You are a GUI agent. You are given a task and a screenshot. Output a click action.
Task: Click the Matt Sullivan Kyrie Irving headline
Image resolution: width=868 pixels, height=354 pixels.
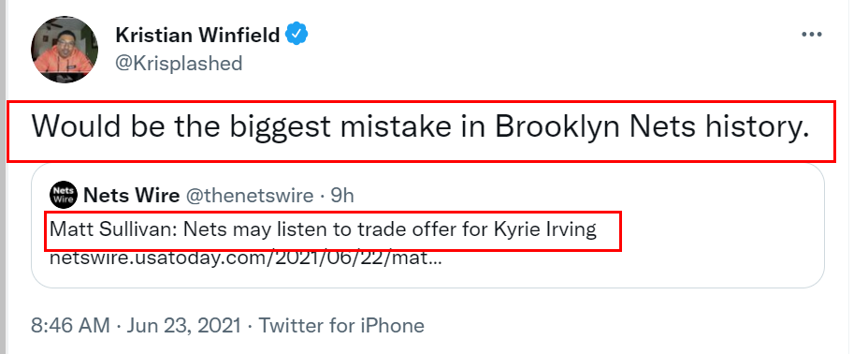click(323, 229)
